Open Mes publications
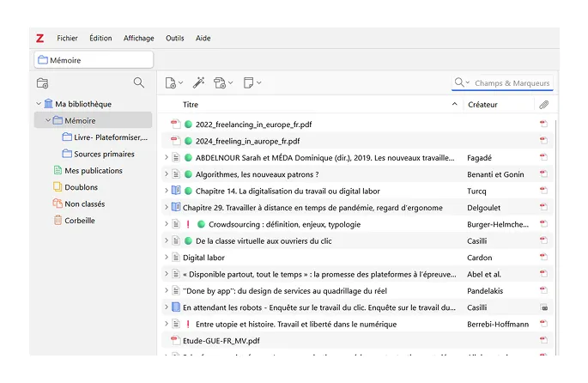Image resolution: width=588 pixels, height=383 pixels. pos(88,170)
